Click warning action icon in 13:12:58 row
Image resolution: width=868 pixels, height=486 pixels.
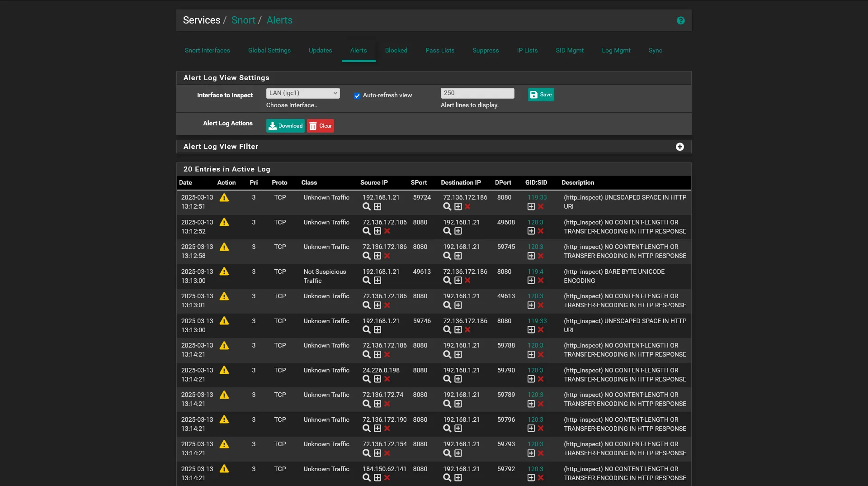[x=224, y=247]
